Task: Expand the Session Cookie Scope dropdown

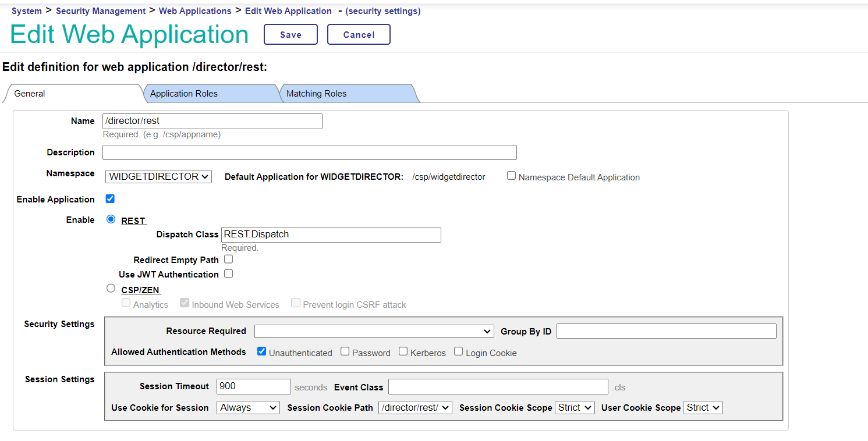Action: coord(575,408)
